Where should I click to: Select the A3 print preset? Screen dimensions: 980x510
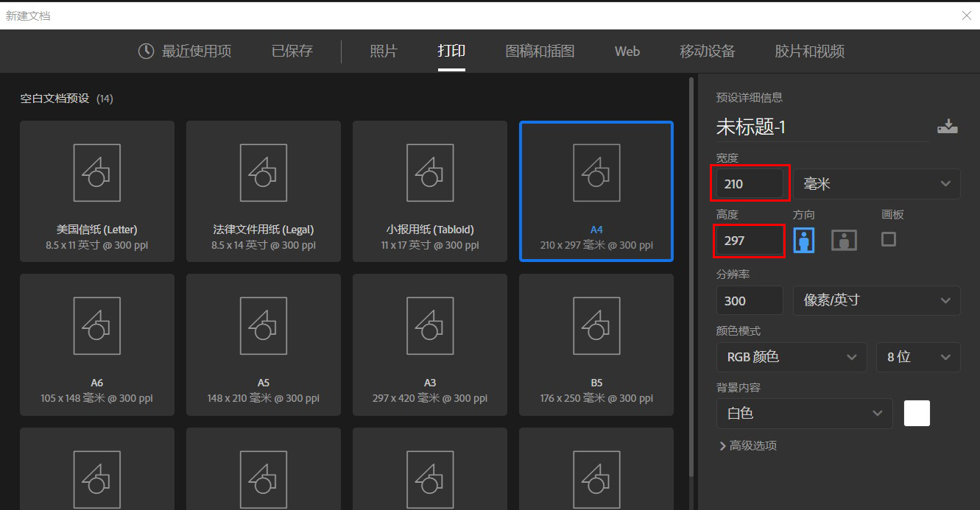(x=429, y=344)
